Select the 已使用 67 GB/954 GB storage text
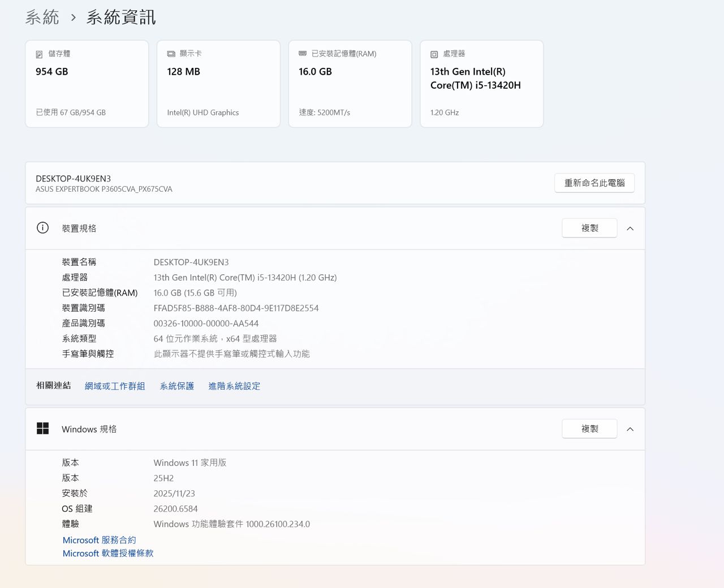Screen dimensions: 724x588 point(71,113)
